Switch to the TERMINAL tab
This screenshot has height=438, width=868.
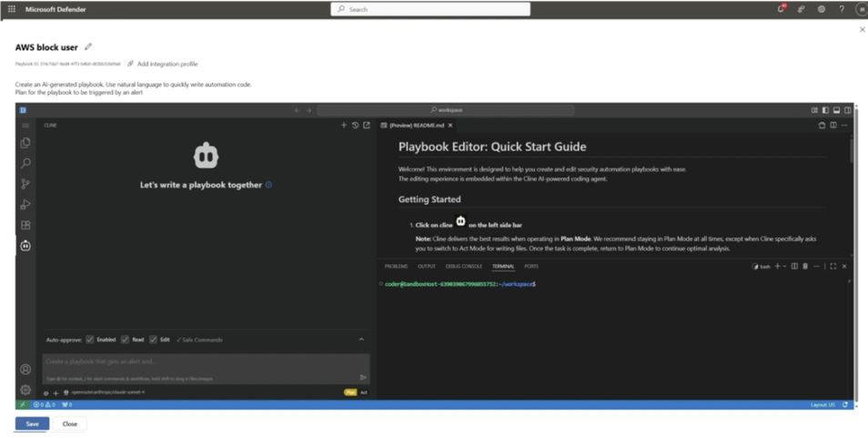pyautogui.click(x=503, y=266)
